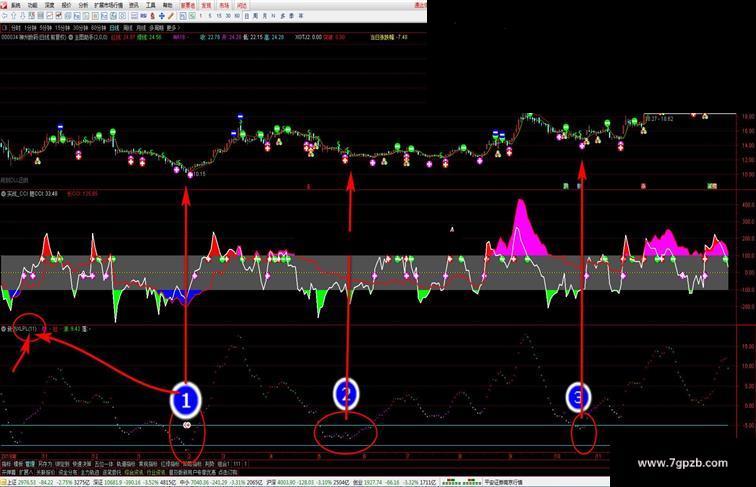Open the 系统 menu

16,5
